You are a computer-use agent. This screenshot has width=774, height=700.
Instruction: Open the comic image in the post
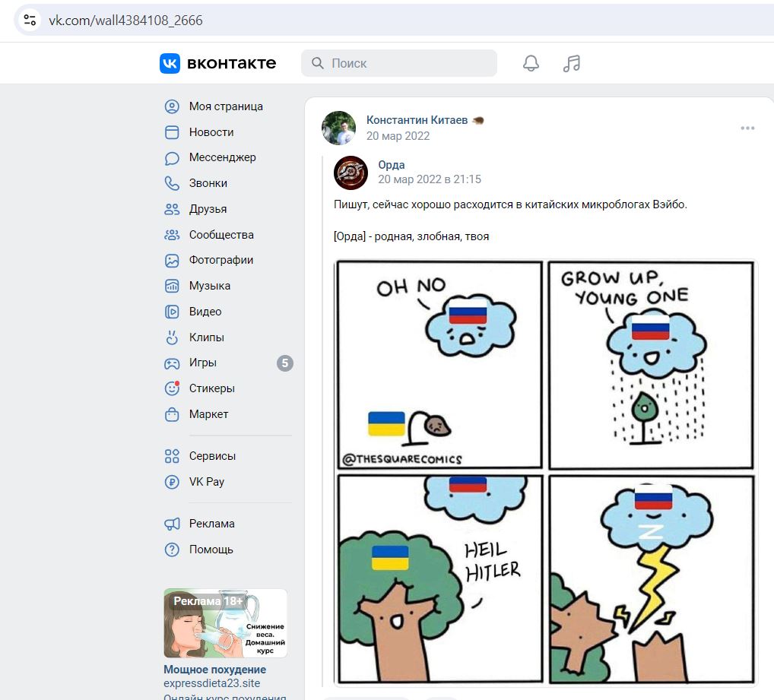pyautogui.click(x=545, y=473)
